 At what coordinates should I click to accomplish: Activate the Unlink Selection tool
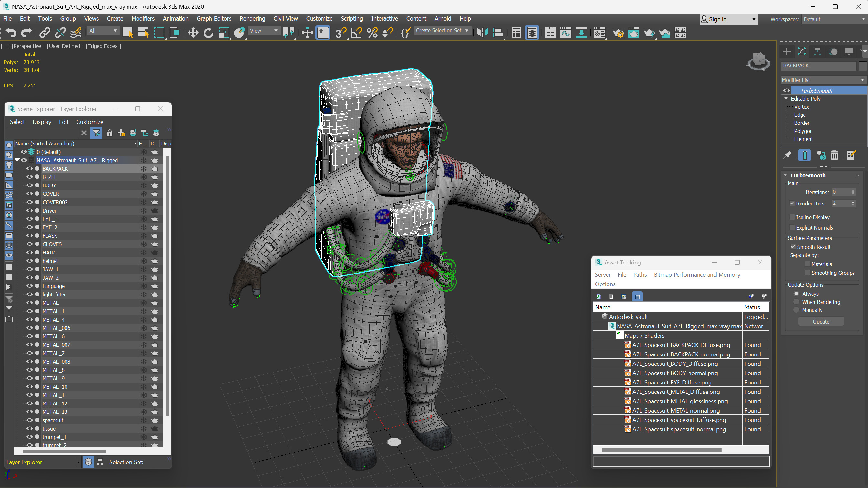click(x=60, y=33)
